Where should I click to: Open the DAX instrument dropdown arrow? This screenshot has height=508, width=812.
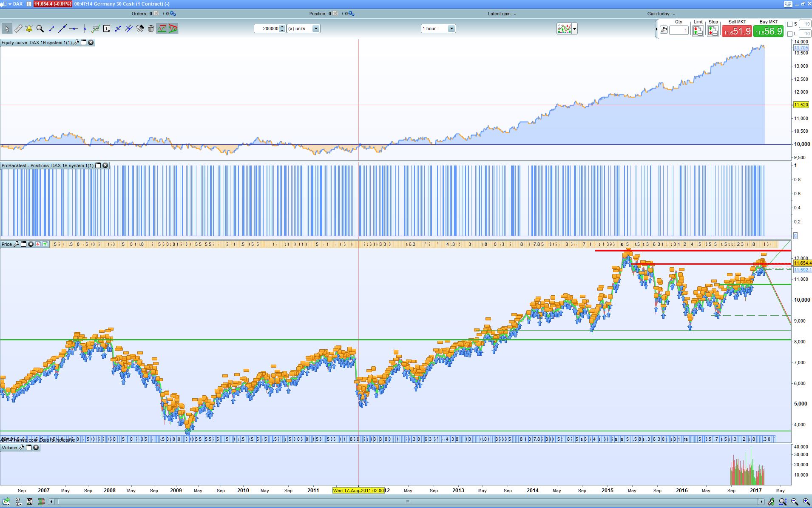(x=10, y=4)
